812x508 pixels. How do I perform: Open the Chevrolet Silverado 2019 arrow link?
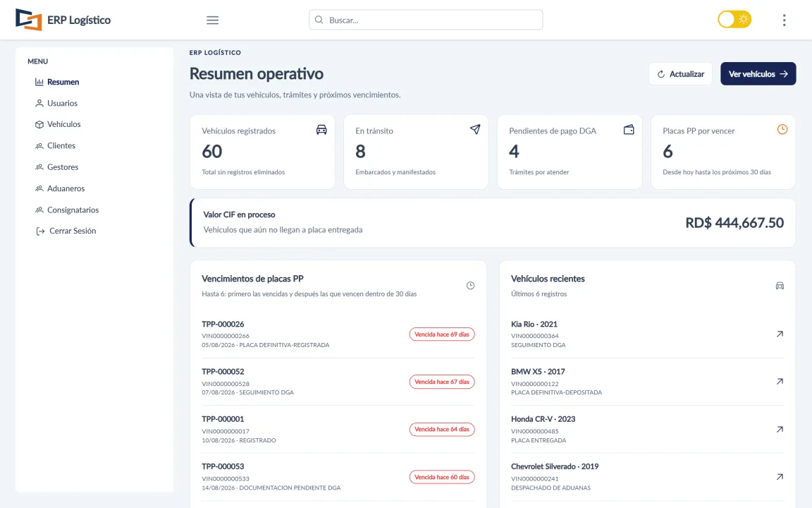pyautogui.click(x=780, y=477)
